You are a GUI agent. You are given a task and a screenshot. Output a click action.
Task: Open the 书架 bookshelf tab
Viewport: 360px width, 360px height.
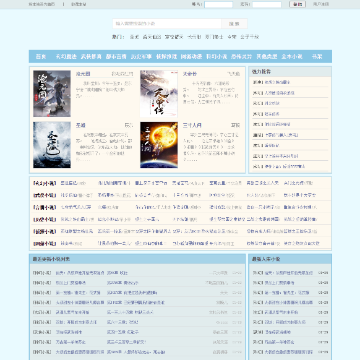tap(317, 57)
